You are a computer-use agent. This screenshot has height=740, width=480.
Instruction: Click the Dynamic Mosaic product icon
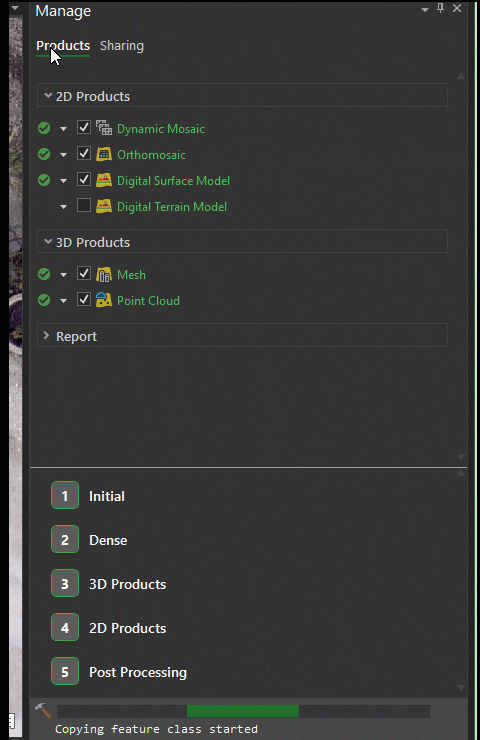pos(104,128)
